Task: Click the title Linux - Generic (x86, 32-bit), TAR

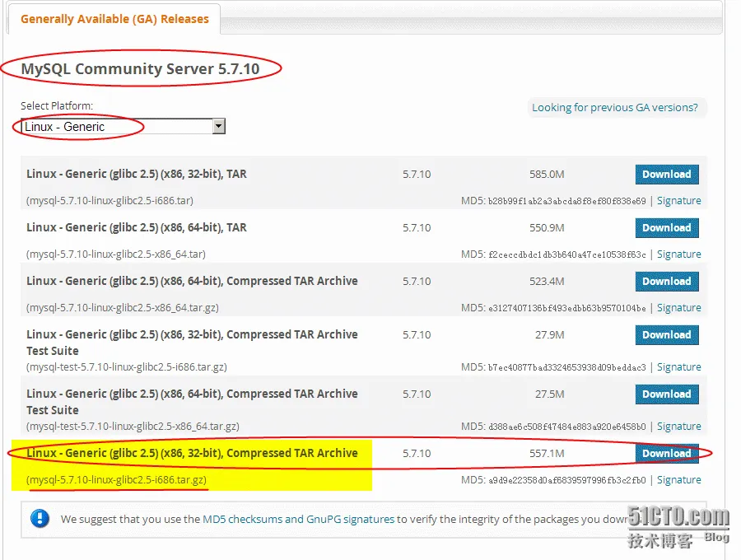Action: [137, 174]
